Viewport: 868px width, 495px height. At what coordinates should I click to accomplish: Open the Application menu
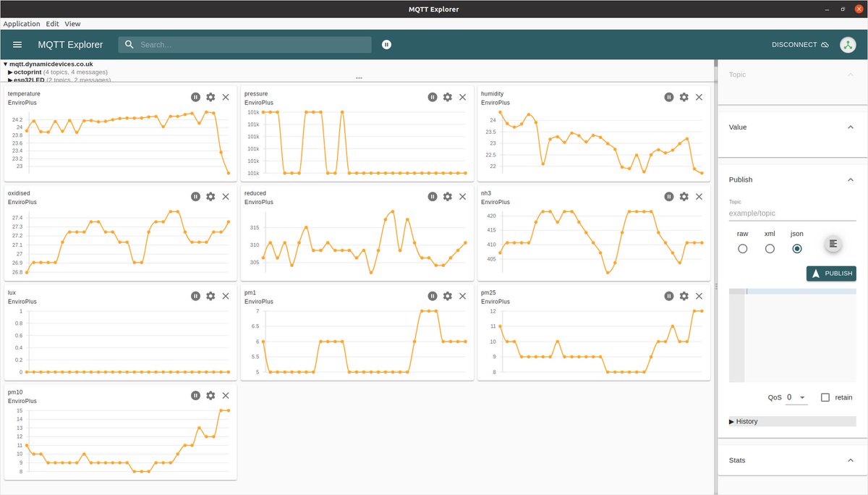click(22, 24)
